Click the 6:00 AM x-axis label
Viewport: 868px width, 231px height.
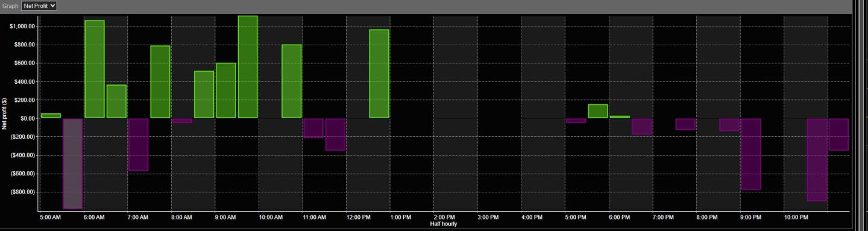(x=95, y=217)
